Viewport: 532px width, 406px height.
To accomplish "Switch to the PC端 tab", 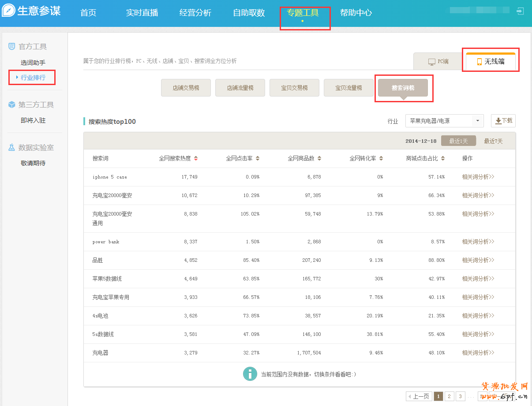I will tap(438, 62).
